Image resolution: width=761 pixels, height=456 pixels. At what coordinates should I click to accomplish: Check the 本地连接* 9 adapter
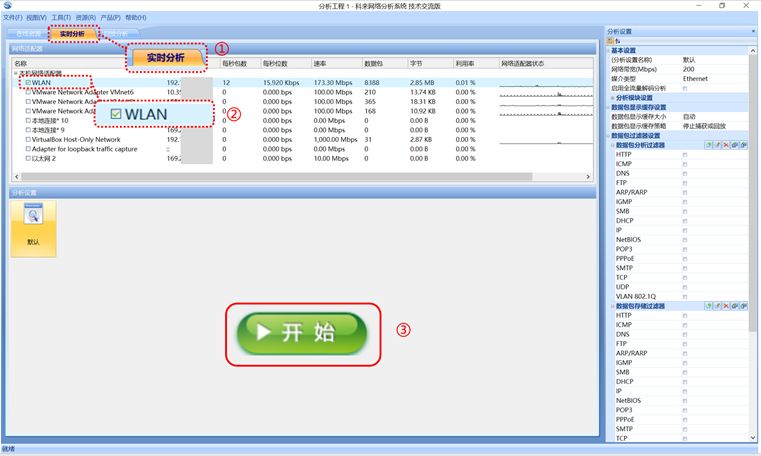click(x=28, y=130)
